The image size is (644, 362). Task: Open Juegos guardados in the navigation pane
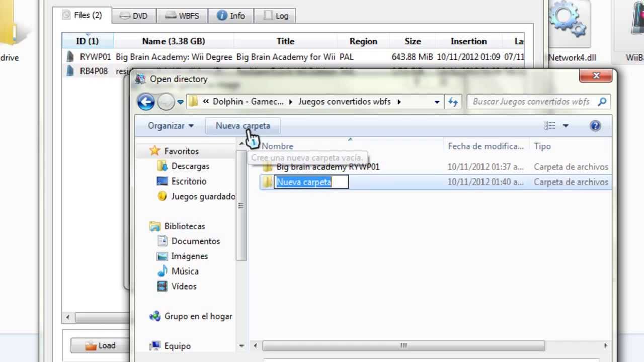[x=203, y=196]
